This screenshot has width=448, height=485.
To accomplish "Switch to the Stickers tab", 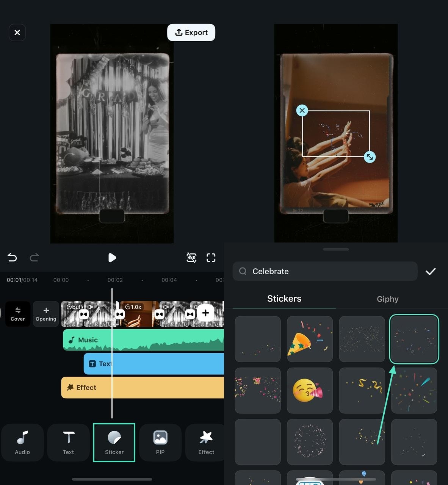I will (x=284, y=299).
